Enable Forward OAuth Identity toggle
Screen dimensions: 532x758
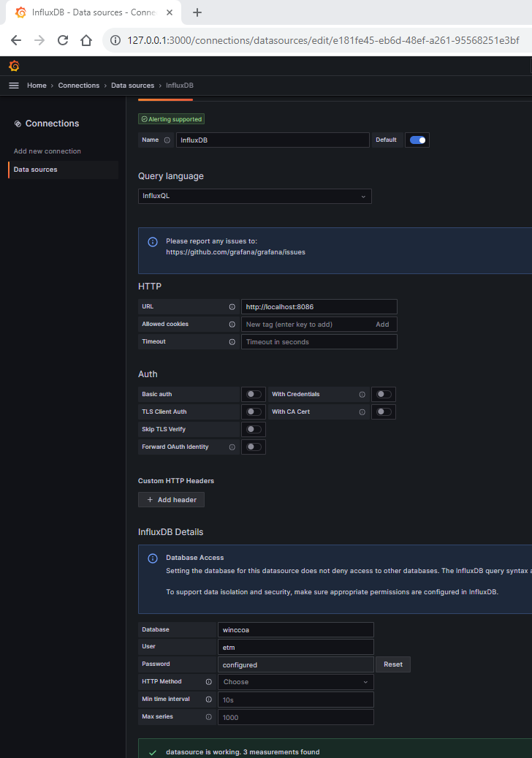[x=254, y=447]
